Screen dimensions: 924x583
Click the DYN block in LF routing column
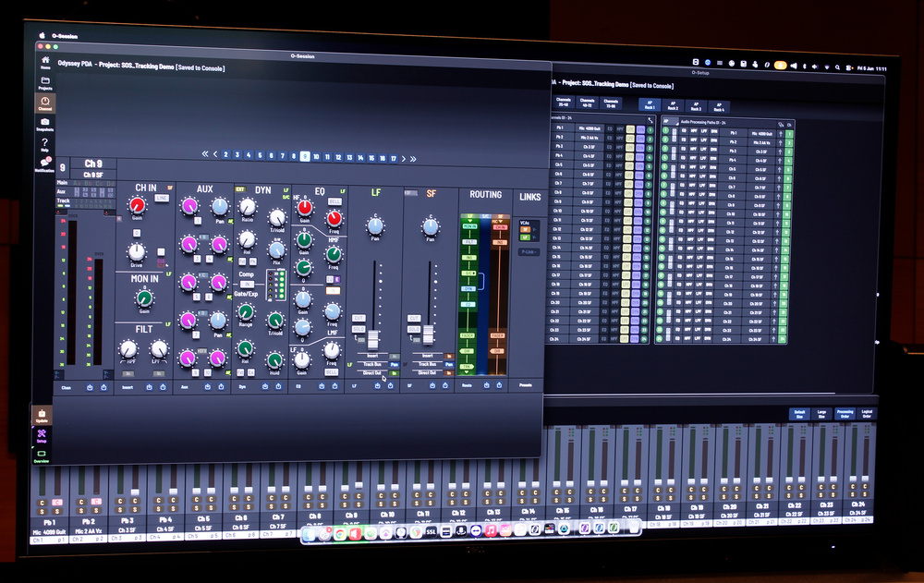pos(468,289)
